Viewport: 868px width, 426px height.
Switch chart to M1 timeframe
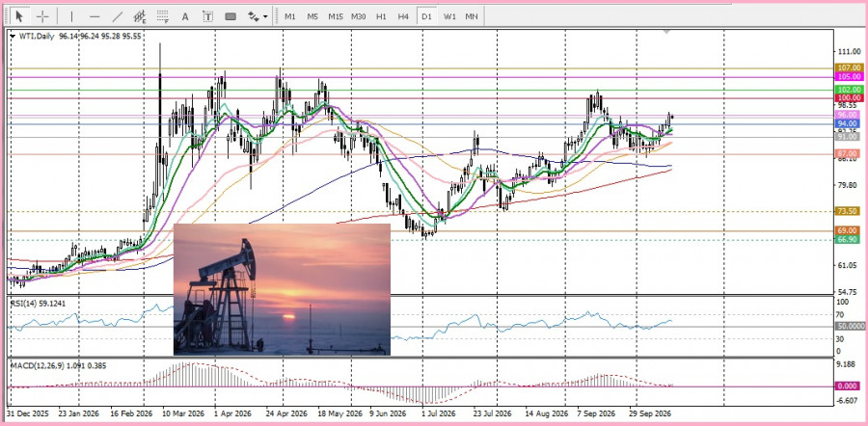point(290,16)
